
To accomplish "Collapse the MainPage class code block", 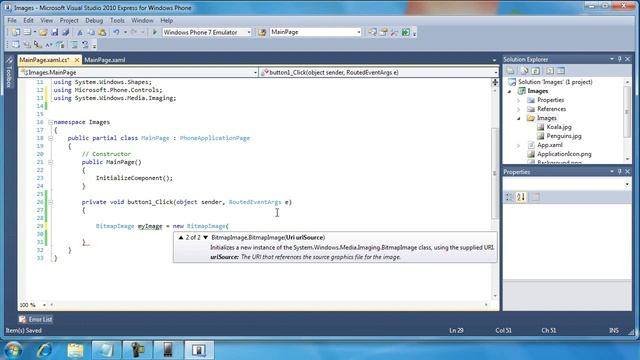I will click(50, 138).
